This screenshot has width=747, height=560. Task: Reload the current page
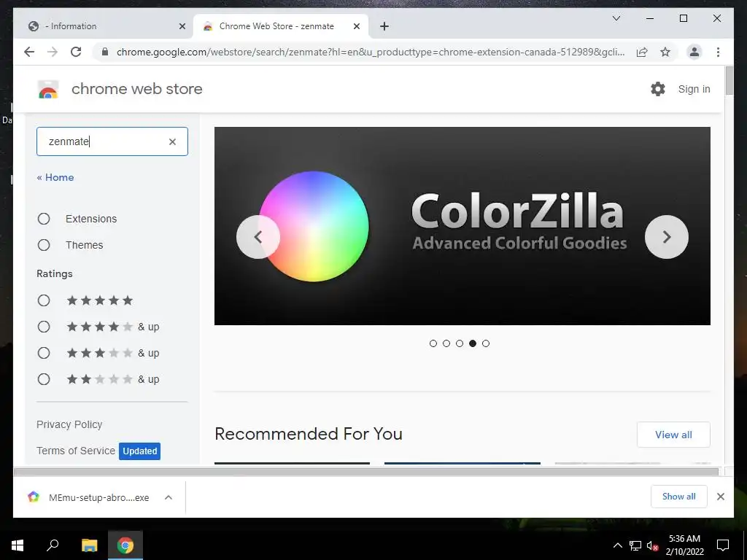tap(76, 52)
